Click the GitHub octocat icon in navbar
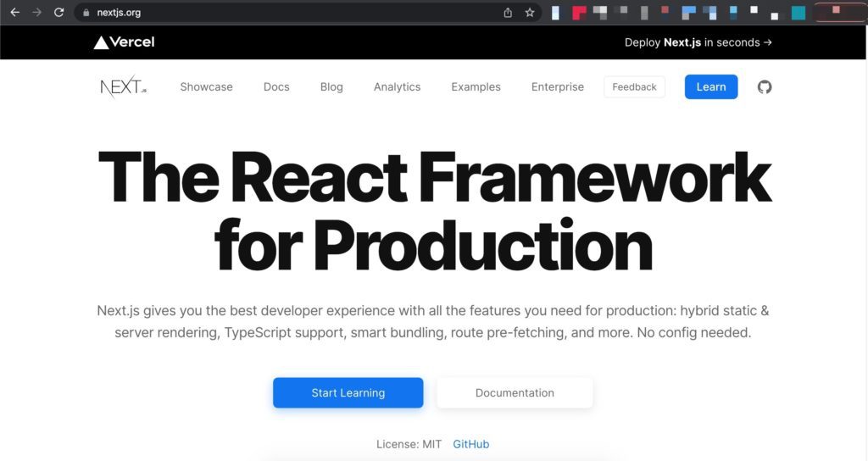This screenshot has width=868, height=461. pyautogui.click(x=765, y=87)
